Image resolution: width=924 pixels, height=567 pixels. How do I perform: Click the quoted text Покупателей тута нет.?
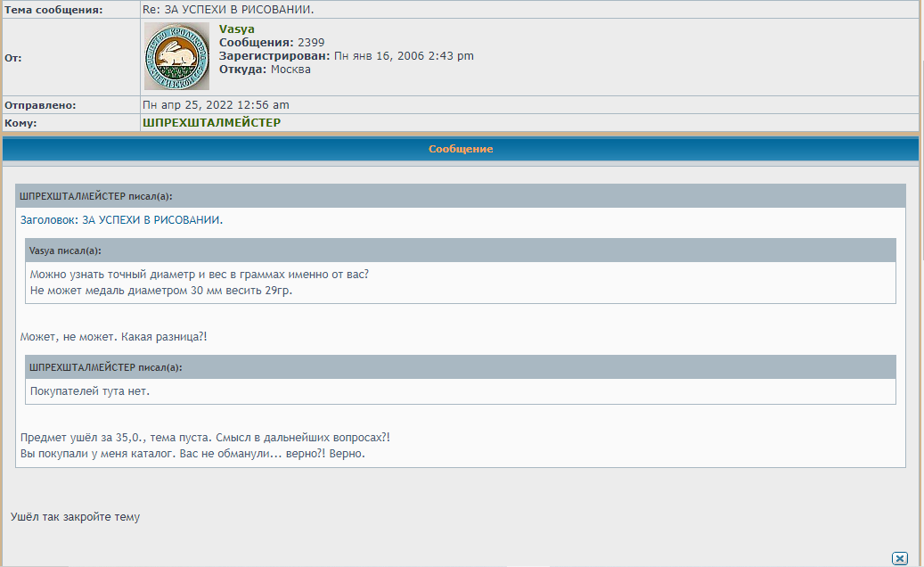tap(90, 391)
